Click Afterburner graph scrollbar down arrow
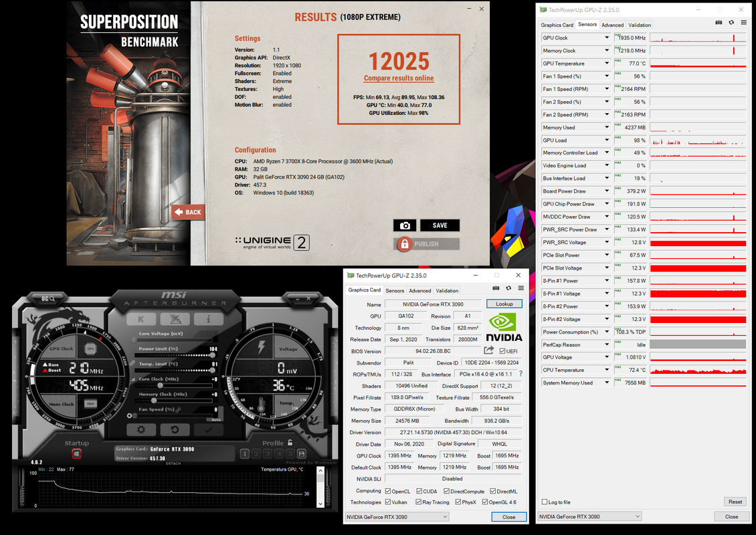The width and height of the screenshot is (756, 535). click(x=320, y=504)
